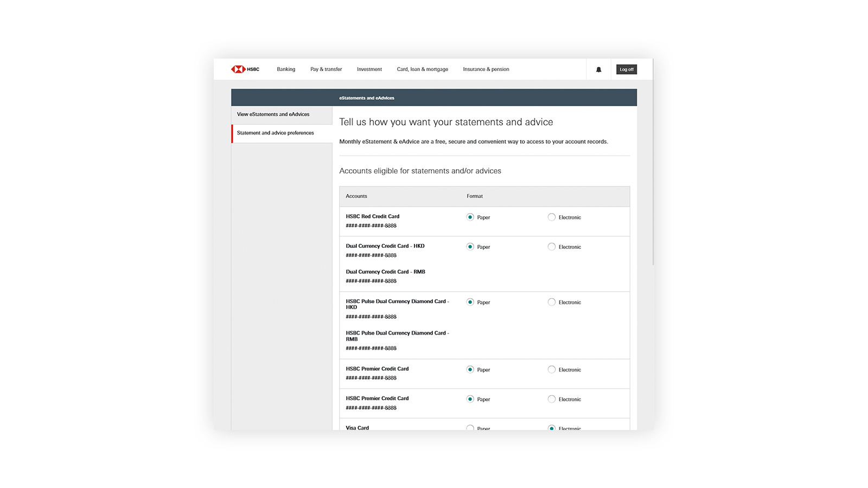Choose Electronic for Dual Currency Credit Card - HKD
868x488 pixels.
tap(552, 247)
